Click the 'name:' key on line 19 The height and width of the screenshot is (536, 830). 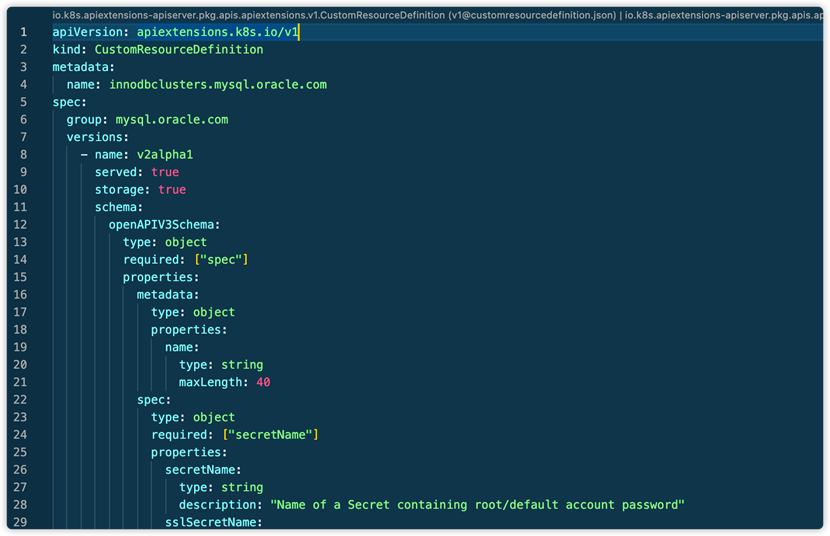click(182, 347)
